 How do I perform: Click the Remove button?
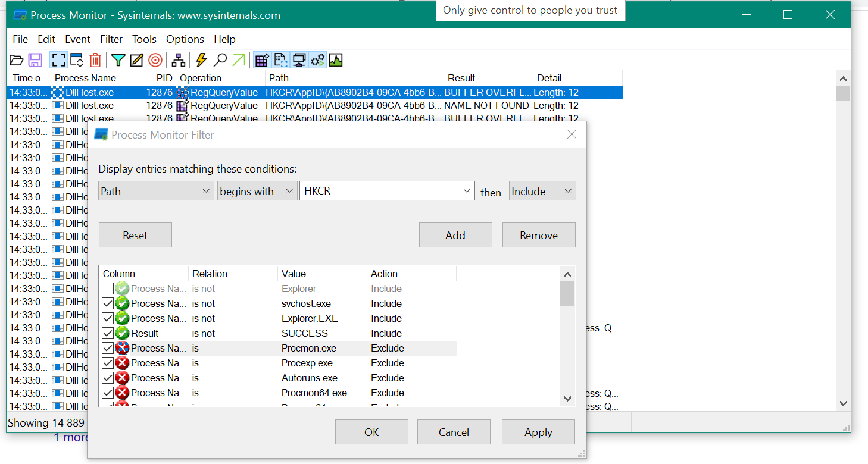coord(539,235)
